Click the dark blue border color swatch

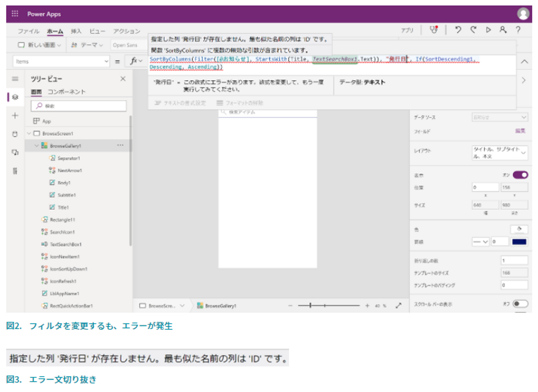pos(519,242)
